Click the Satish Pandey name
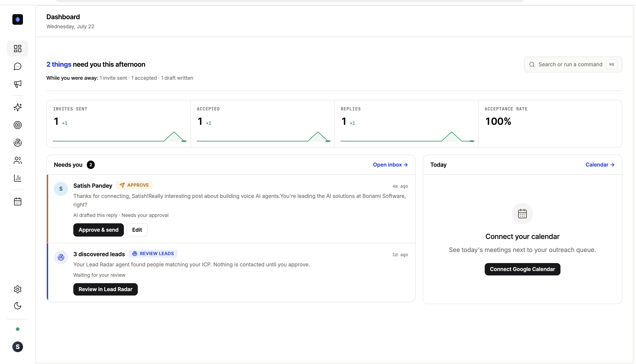This screenshot has height=364, width=636. (x=93, y=186)
